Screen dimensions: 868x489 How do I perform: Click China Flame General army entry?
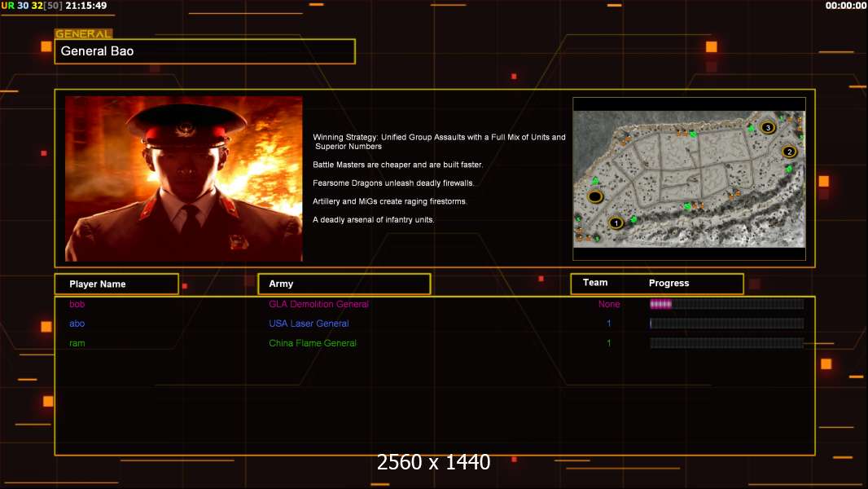coord(312,343)
